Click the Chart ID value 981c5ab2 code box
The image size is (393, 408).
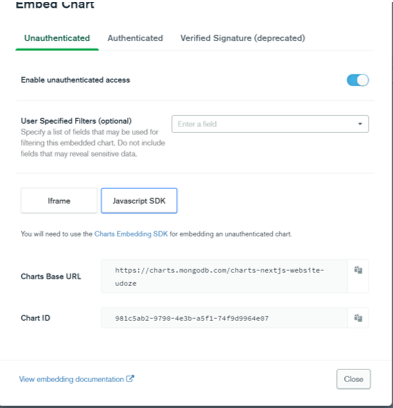coord(224,318)
